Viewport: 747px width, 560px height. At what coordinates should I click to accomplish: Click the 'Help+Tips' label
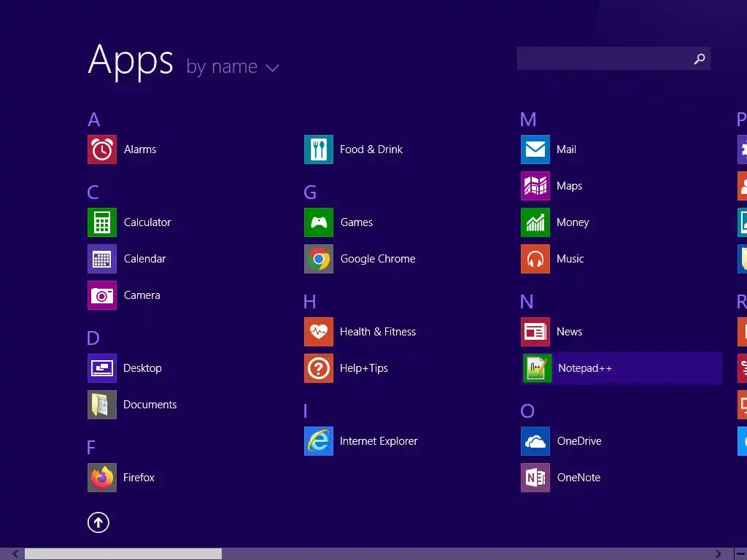tap(364, 368)
